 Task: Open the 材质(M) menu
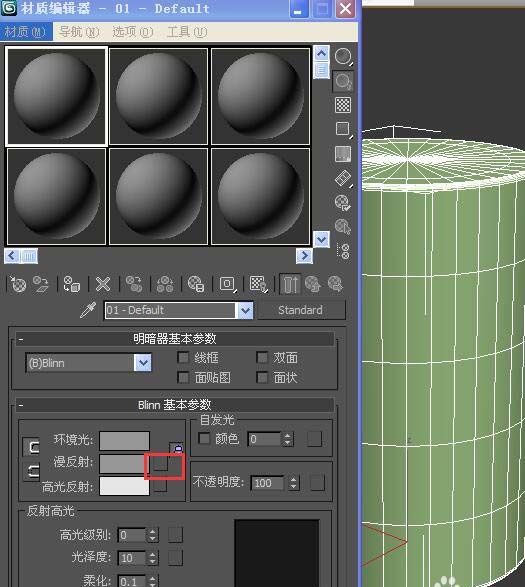click(x=25, y=32)
